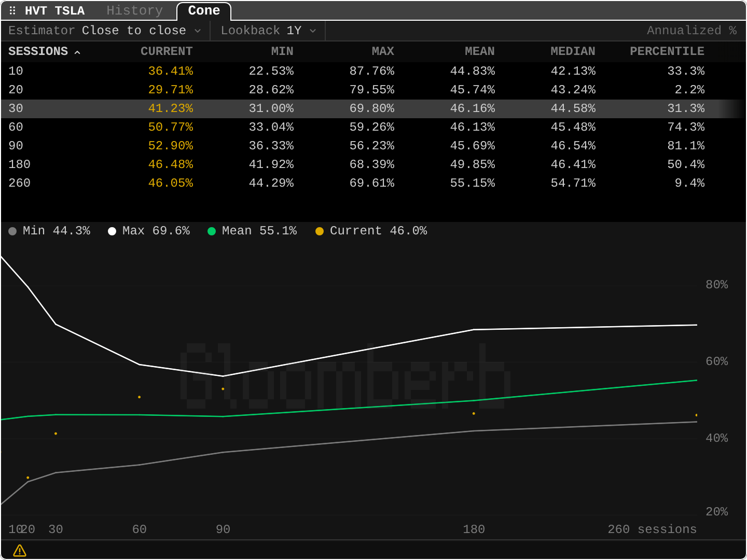Click percentile value 81.1%
The image size is (747, 560).
pyautogui.click(x=686, y=146)
